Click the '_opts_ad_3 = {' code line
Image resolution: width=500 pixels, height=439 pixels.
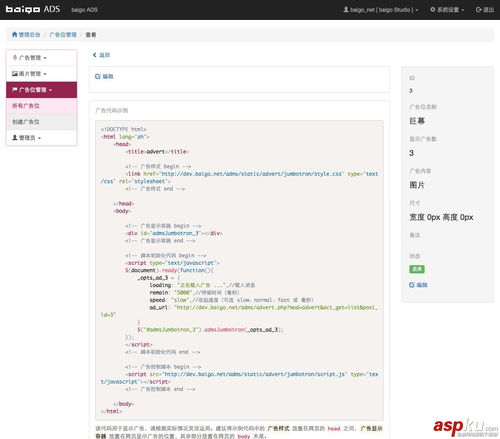(x=159, y=277)
